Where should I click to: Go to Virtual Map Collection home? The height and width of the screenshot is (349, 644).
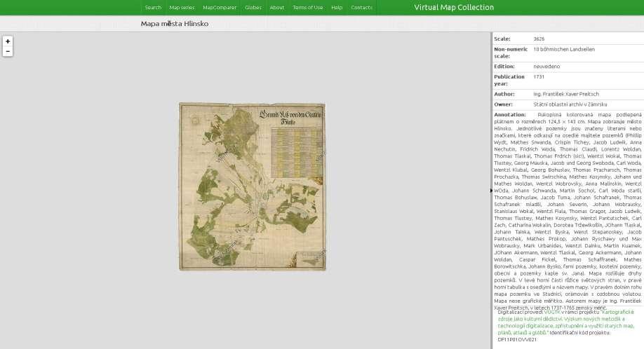[454, 8]
